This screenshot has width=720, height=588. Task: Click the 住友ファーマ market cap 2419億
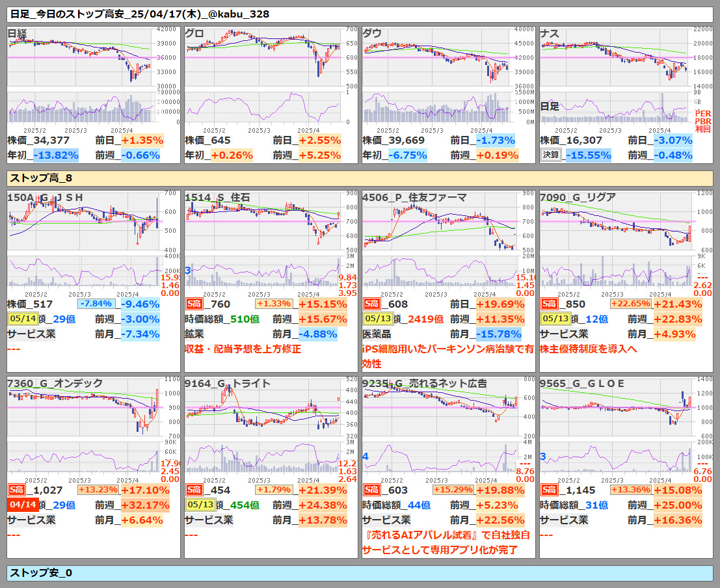(x=425, y=319)
